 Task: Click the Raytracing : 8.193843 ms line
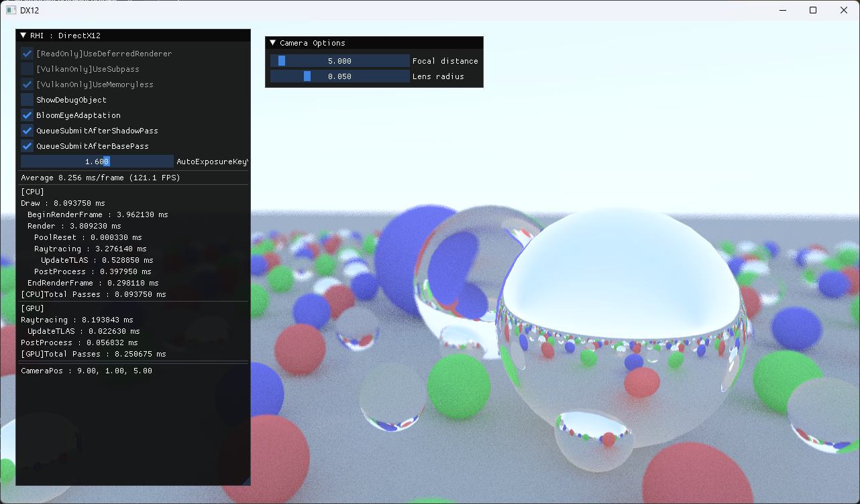pos(77,320)
